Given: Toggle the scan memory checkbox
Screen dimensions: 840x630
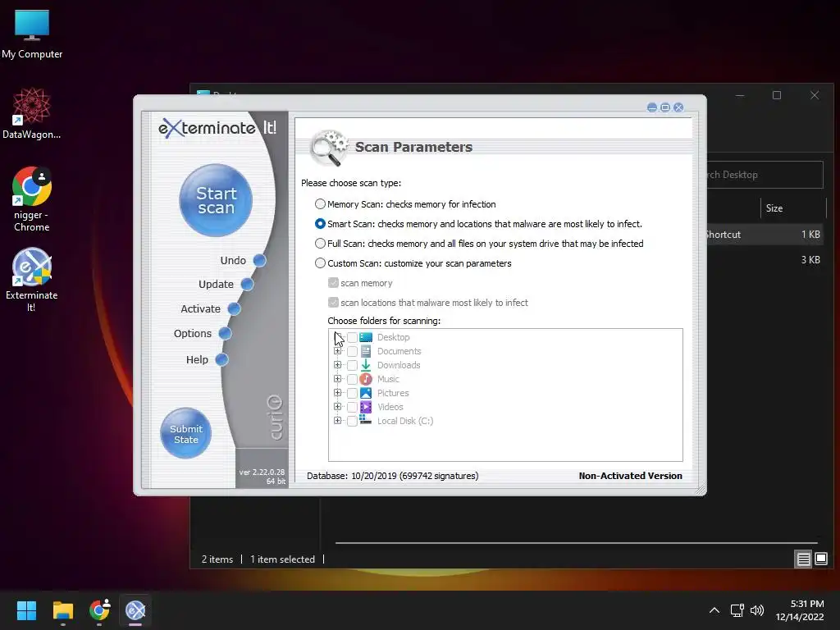Looking at the screenshot, I should coord(333,283).
